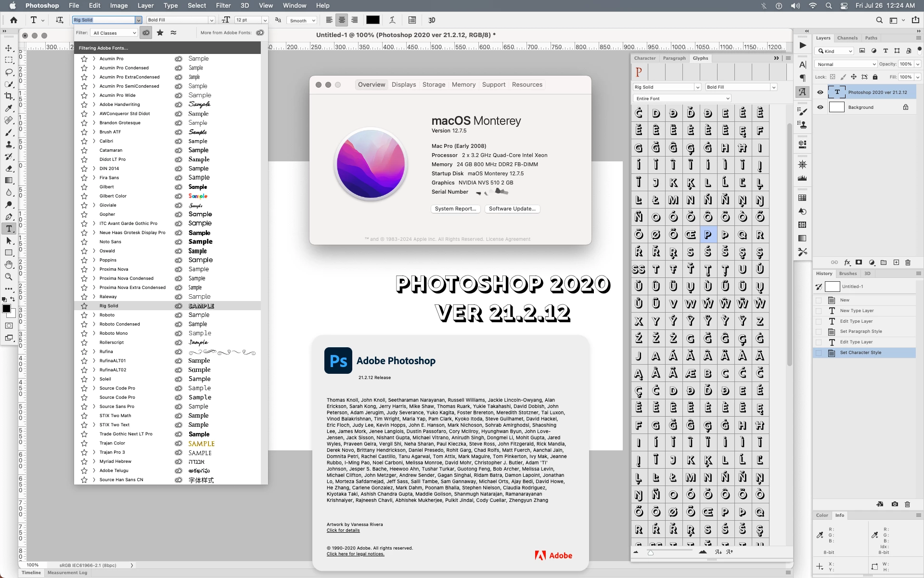924x578 pixels.
Task: Click the 3D text button in options bar
Action: pos(431,20)
